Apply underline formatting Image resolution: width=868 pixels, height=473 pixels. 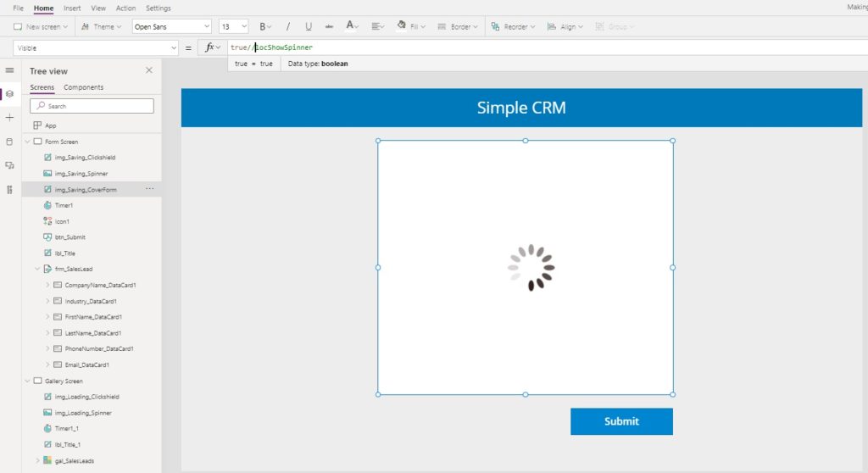(x=309, y=26)
